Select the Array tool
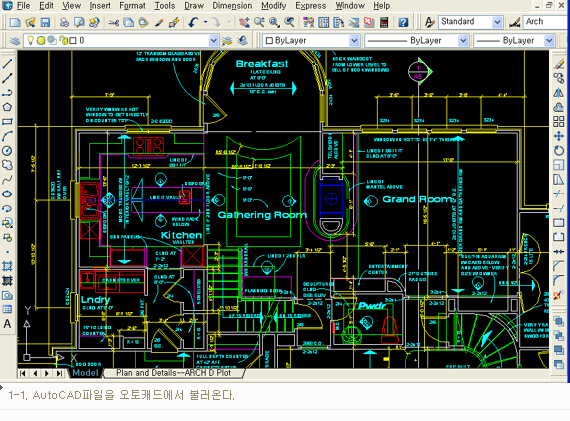Screen dimensions: 570x421 tap(559, 121)
